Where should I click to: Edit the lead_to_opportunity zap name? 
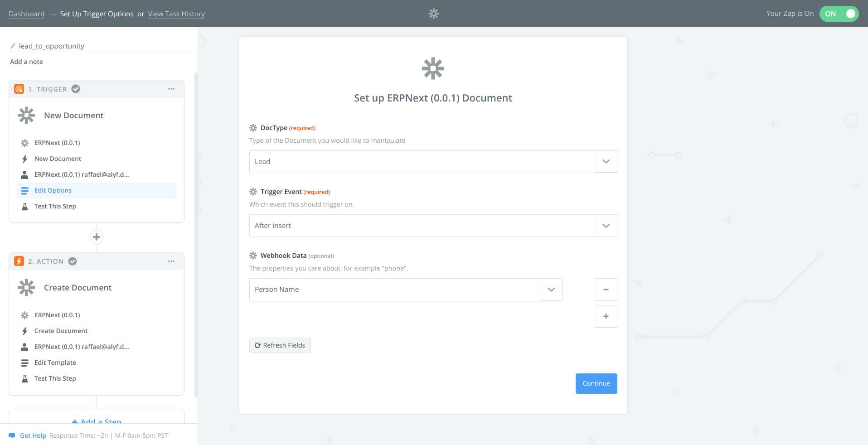[51, 46]
